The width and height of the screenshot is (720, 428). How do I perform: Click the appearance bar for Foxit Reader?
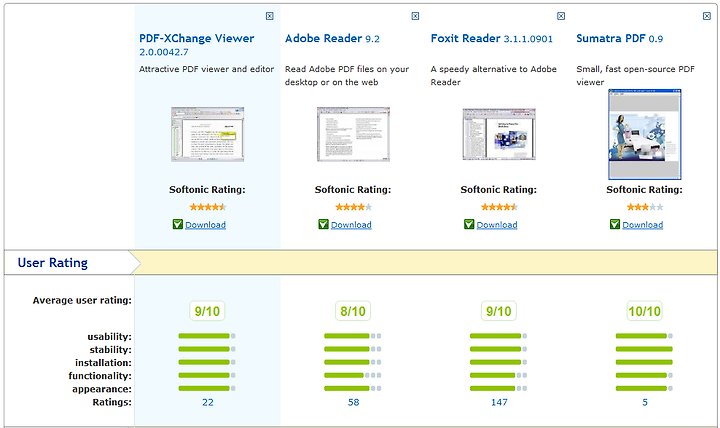pos(499,389)
